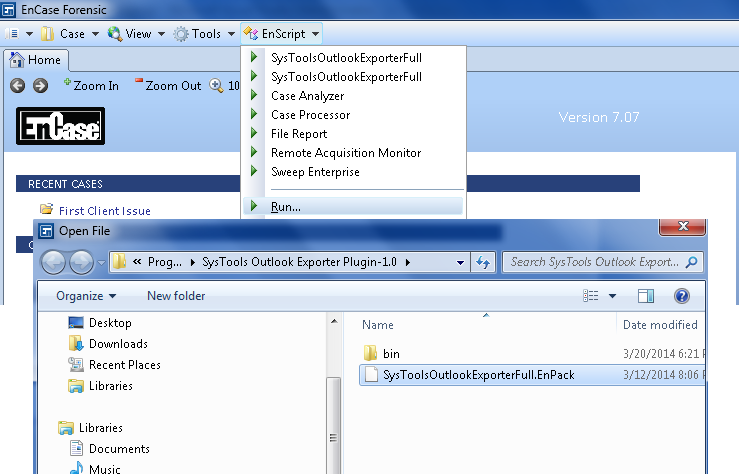Viewport: 740px width, 474px height.
Task: Select Documents library
Action: pos(119,449)
